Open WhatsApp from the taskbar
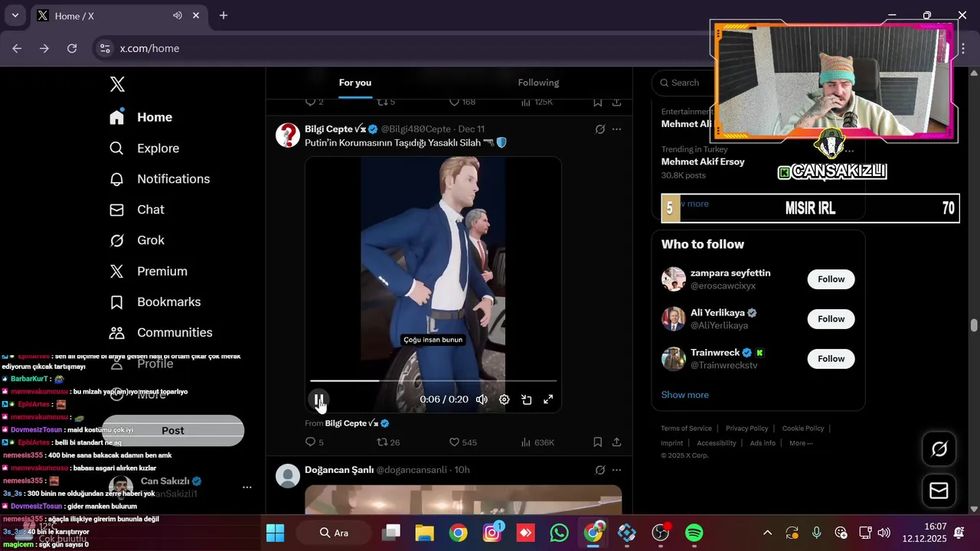The width and height of the screenshot is (980, 551). tap(559, 533)
